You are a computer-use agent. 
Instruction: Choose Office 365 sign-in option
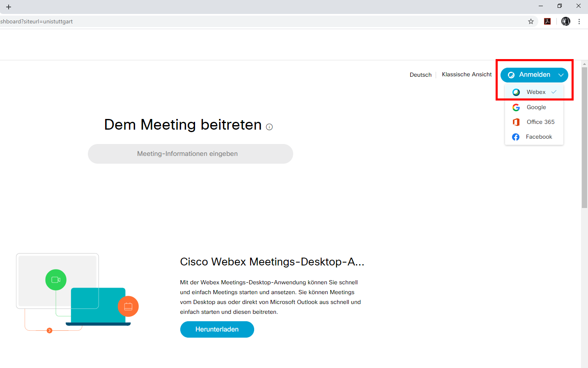[534, 122]
